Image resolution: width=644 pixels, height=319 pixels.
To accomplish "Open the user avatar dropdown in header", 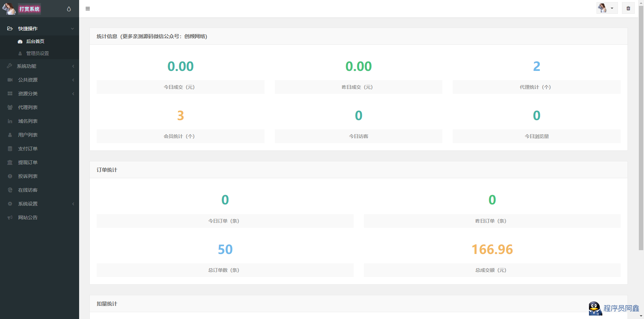I will click(607, 8).
